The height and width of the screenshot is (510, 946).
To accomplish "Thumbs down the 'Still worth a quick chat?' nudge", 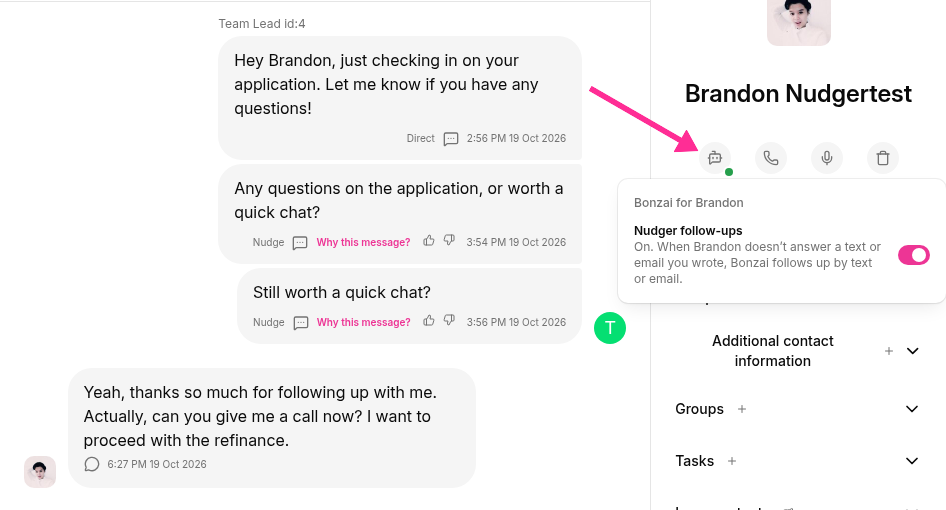I will [449, 320].
